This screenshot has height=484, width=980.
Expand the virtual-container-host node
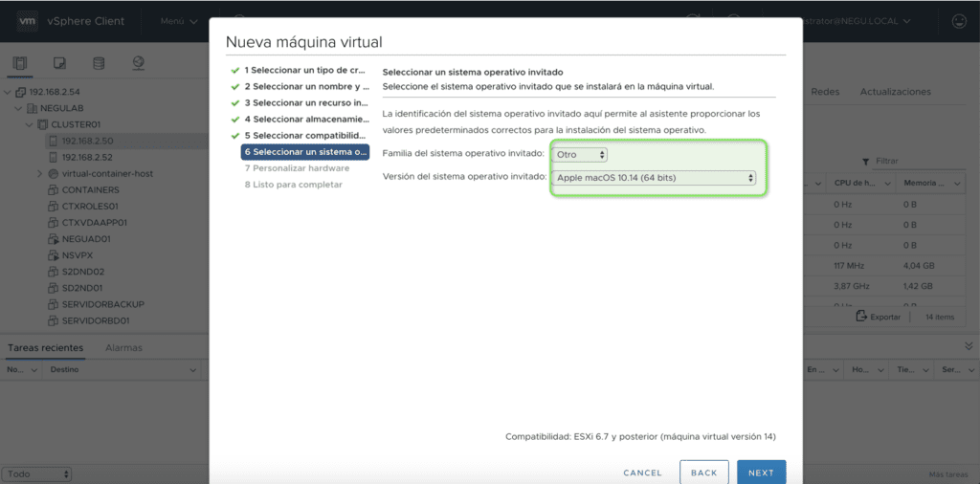[40, 174]
